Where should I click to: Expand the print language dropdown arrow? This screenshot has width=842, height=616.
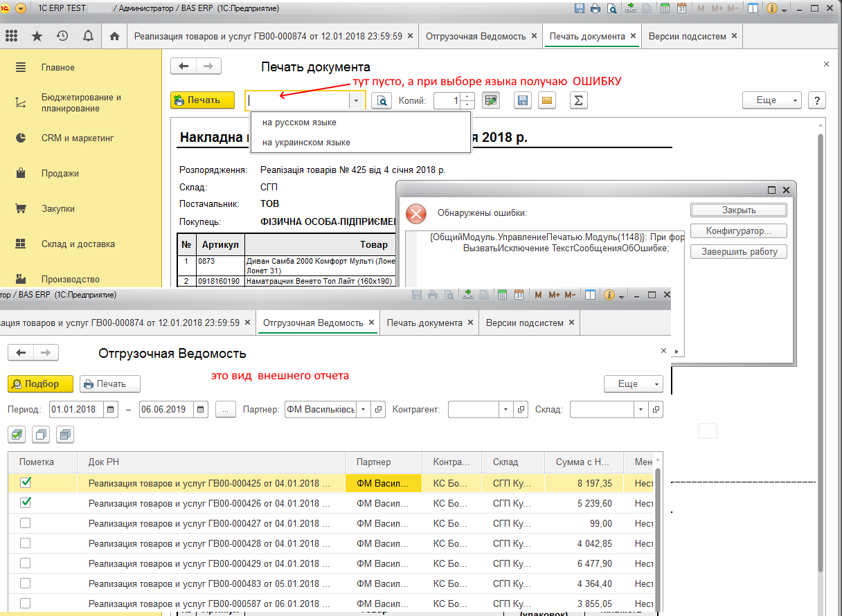click(x=356, y=101)
